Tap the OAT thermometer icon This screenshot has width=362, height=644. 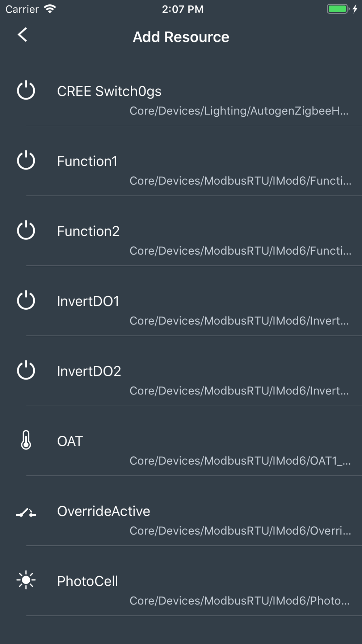[x=26, y=440]
